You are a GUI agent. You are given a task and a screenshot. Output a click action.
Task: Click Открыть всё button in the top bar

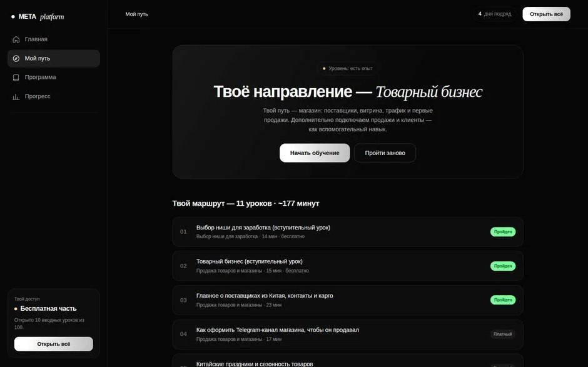click(546, 14)
